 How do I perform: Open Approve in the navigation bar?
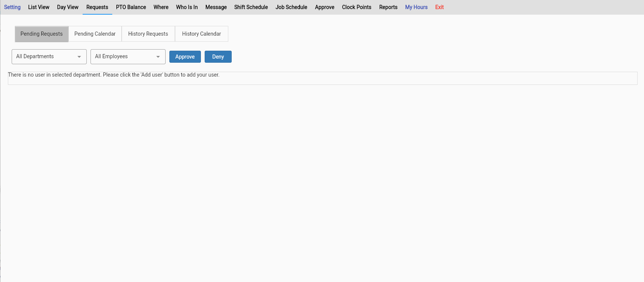click(x=325, y=7)
